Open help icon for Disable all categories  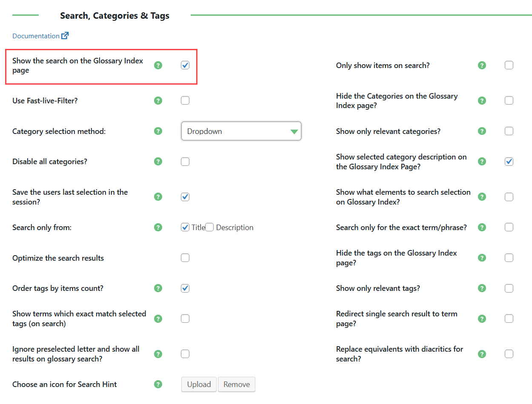[158, 162]
